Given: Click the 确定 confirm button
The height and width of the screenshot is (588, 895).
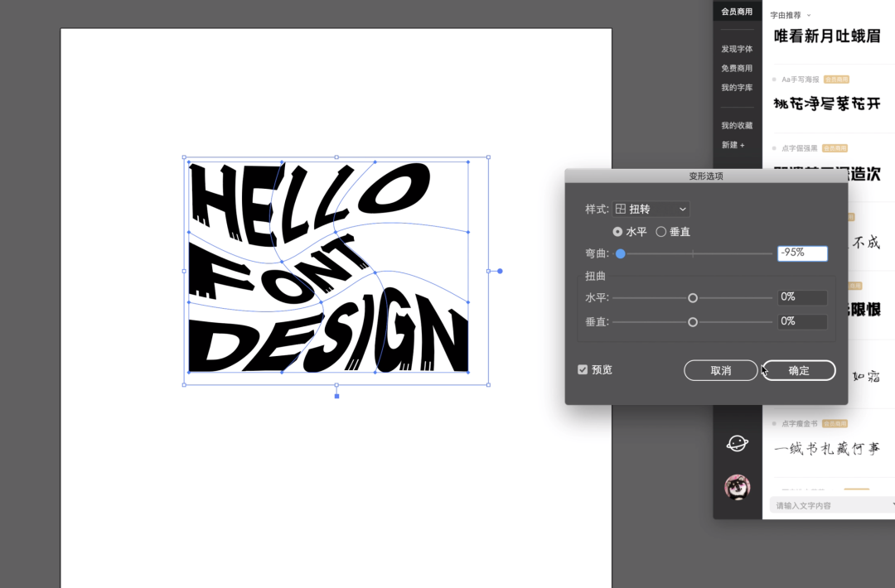Looking at the screenshot, I should click(799, 370).
